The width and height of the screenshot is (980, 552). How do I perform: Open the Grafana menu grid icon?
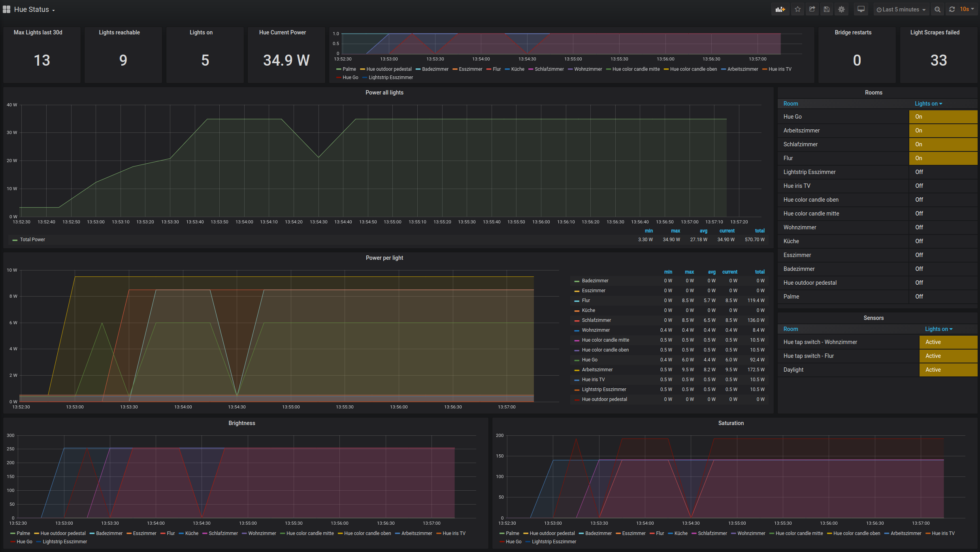pyautogui.click(x=6, y=9)
